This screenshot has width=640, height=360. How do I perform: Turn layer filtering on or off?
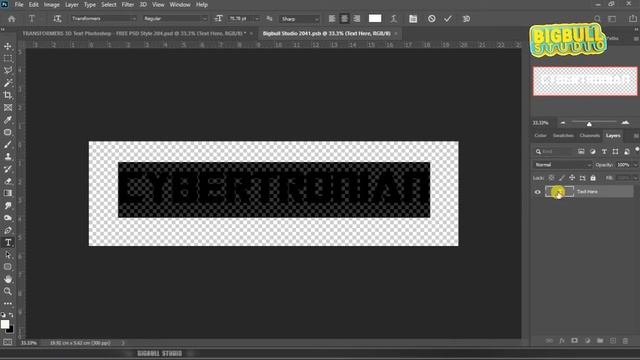pos(637,150)
